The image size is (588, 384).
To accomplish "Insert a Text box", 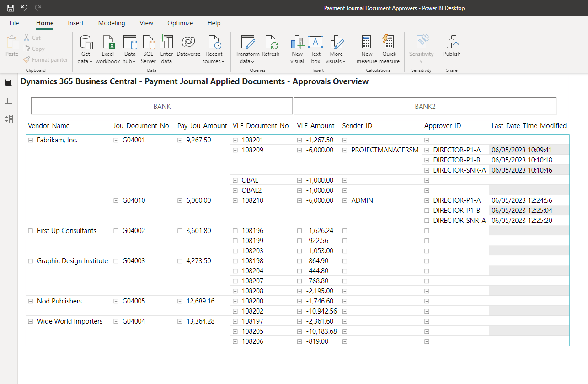I will pos(315,49).
